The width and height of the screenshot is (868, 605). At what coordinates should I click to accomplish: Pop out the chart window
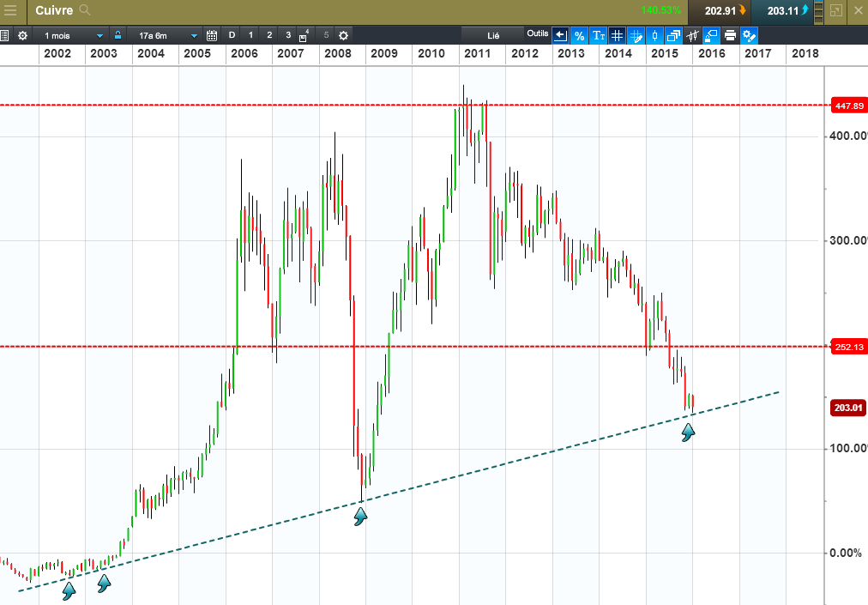836,10
